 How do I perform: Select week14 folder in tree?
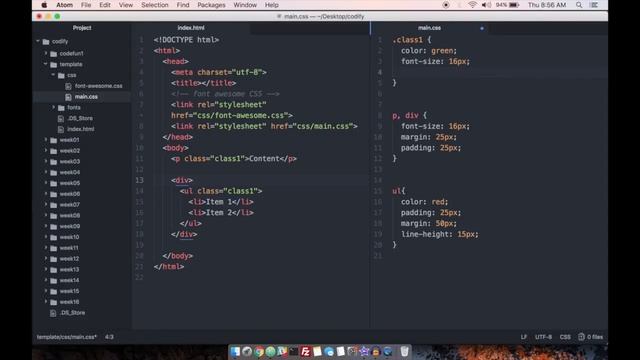click(69, 280)
